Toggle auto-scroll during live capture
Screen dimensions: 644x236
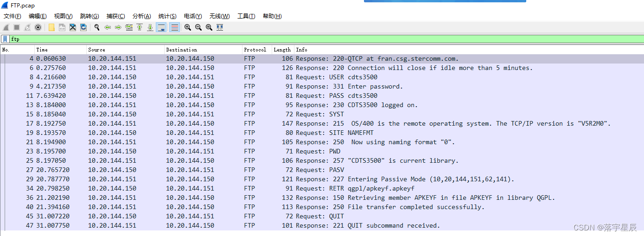(x=161, y=27)
